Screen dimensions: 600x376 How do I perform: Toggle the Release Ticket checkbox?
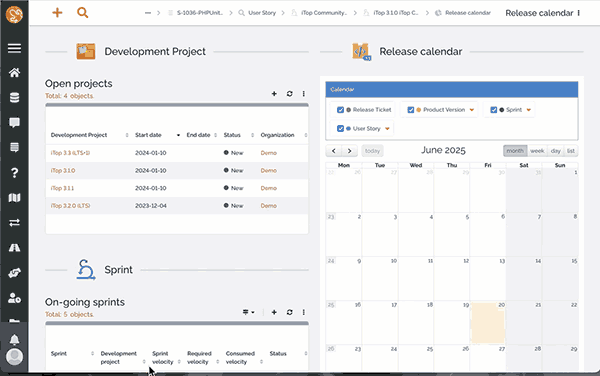[x=340, y=110]
